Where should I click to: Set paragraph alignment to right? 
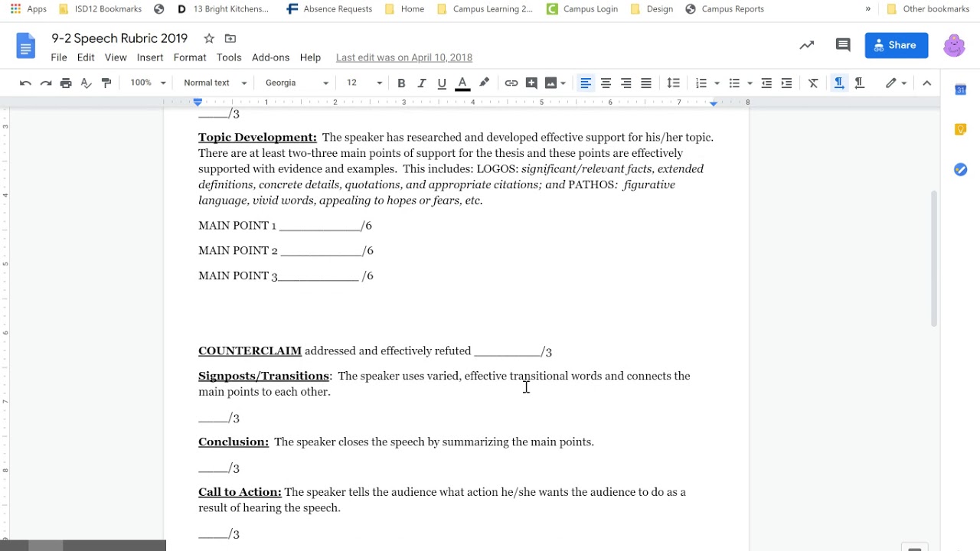pyautogui.click(x=626, y=83)
